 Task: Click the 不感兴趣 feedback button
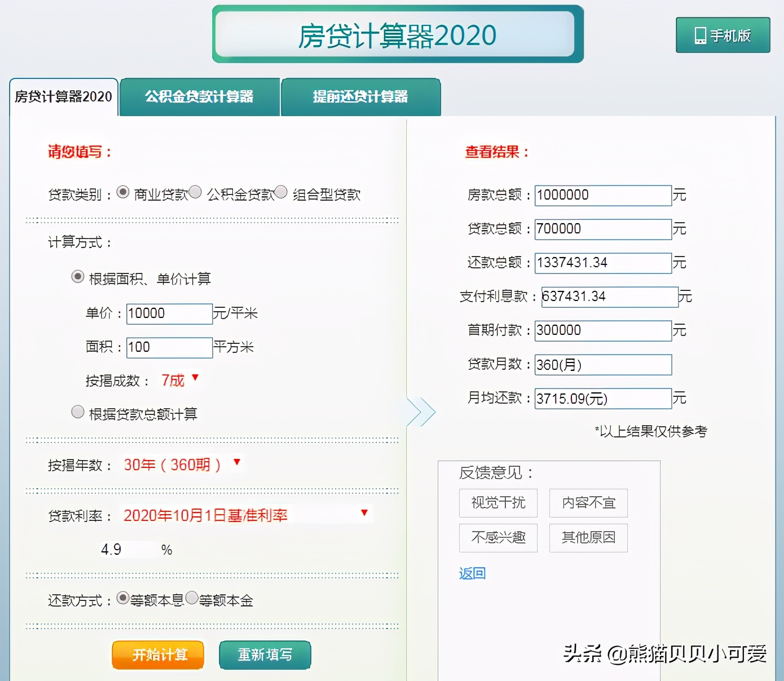[x=498, y=538]
